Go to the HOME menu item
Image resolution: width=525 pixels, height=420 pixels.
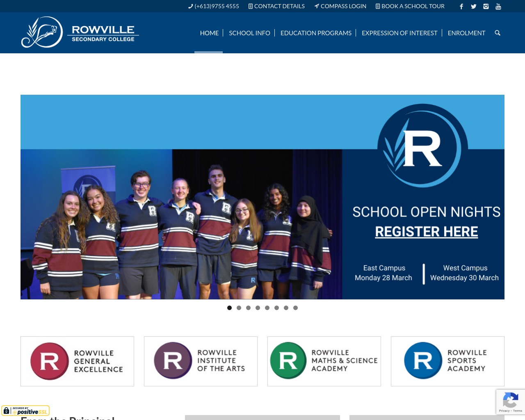(209, 33)
